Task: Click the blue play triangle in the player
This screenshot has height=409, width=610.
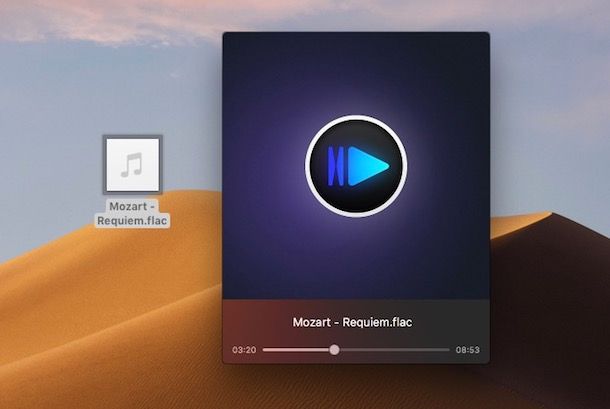Action: [368, 166]
